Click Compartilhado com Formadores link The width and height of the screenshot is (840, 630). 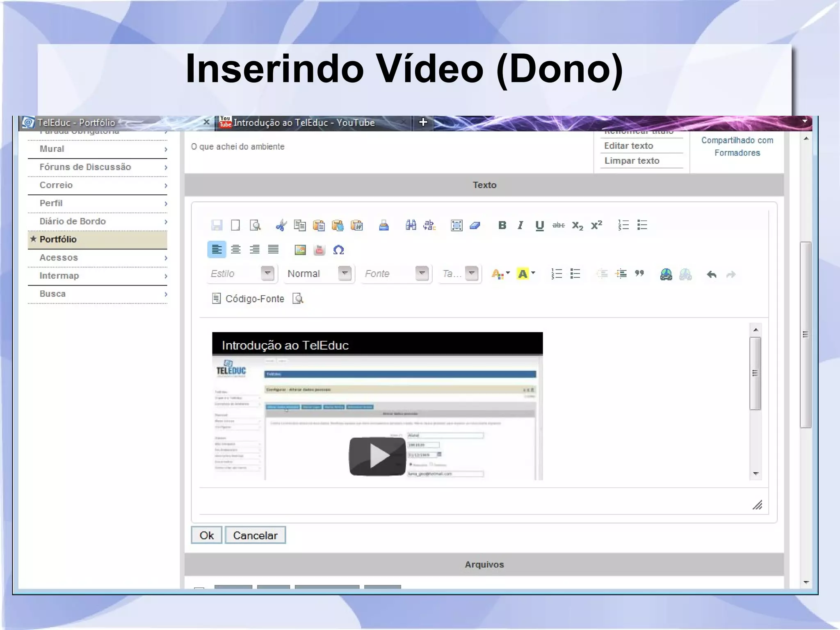click(737, 146)
